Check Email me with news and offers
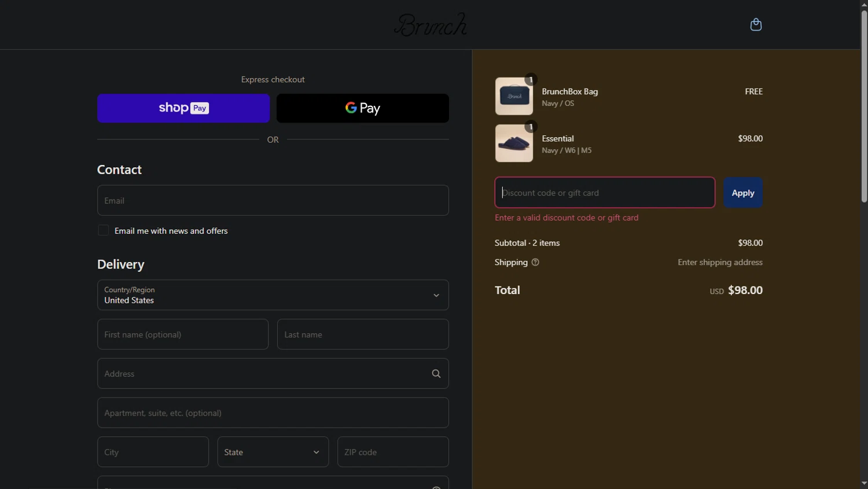 pos(103,230)
